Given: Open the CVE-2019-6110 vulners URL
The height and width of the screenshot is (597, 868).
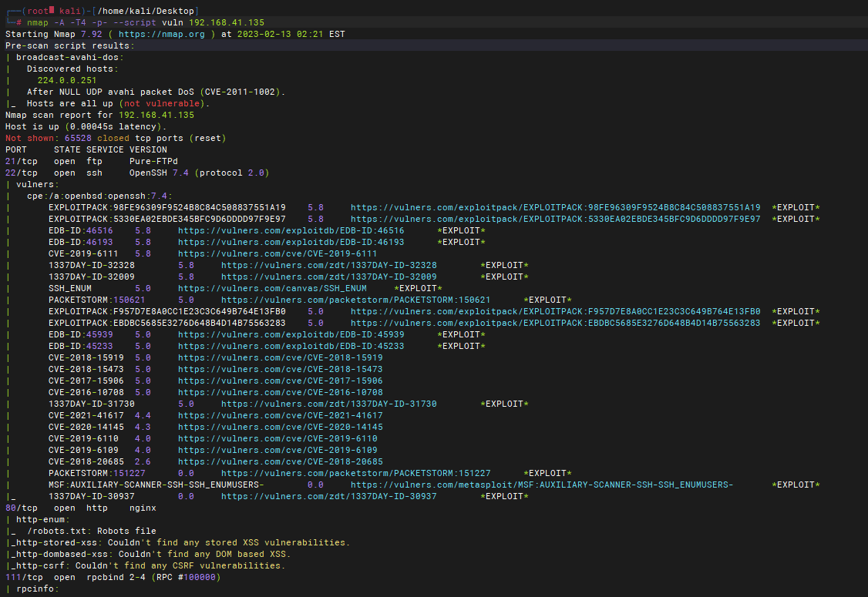Looking at the screenshot, I should click(x=278, y=439).
